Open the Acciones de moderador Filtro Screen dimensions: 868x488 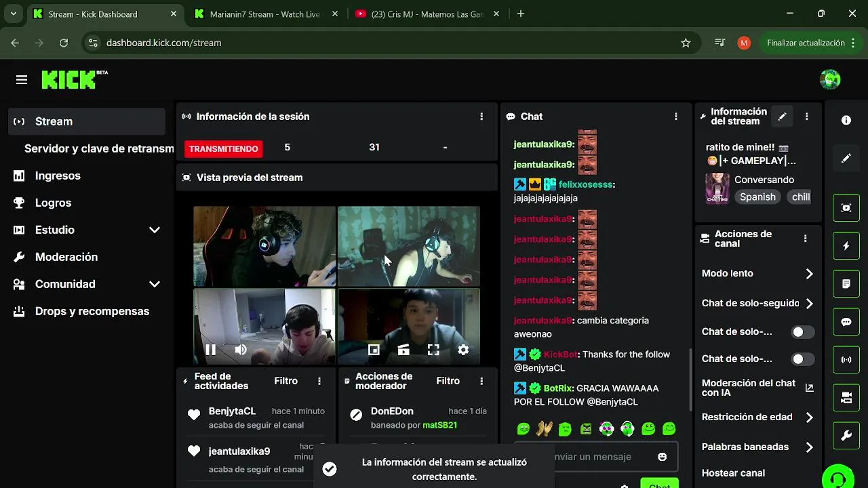point(448,381)
